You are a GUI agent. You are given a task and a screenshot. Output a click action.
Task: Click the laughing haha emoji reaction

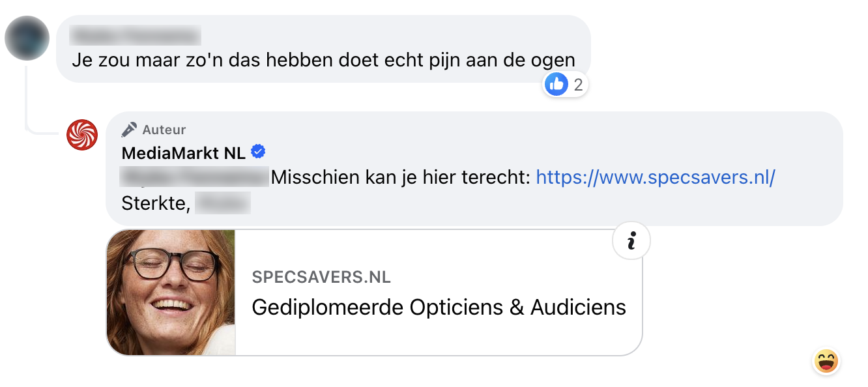pos(826,361)
